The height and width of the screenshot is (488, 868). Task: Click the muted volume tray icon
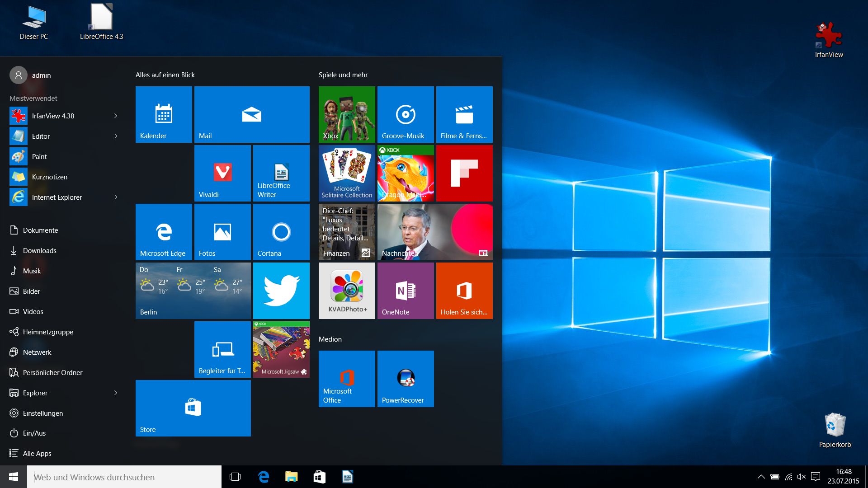(802, 477)
